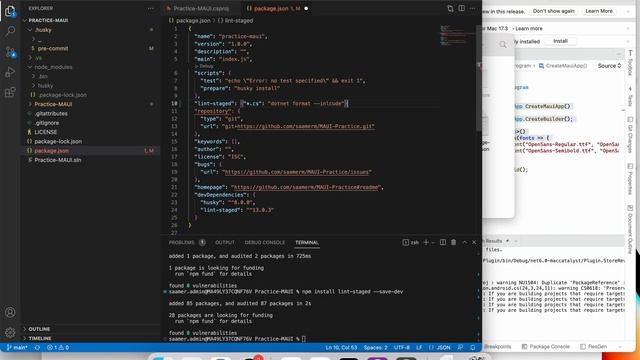640x360 pixels.
Task: Dismiss the 'new in this release' notification
Action: coord(628,11)
